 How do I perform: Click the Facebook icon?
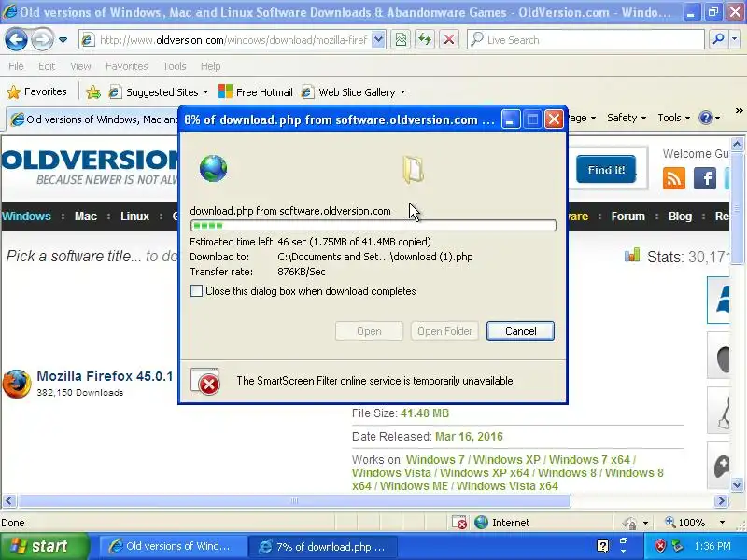click(x=705, y=178)
